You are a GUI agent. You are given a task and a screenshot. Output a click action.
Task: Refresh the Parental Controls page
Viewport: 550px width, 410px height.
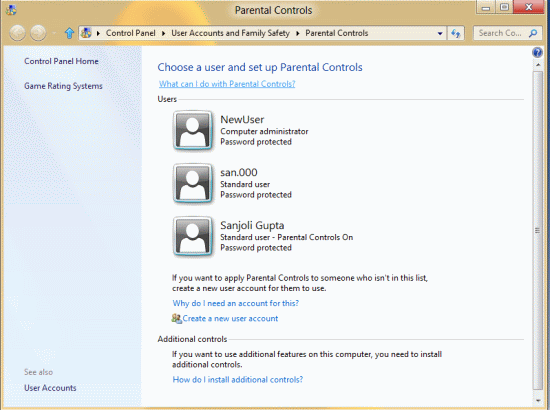coord(456,33)
